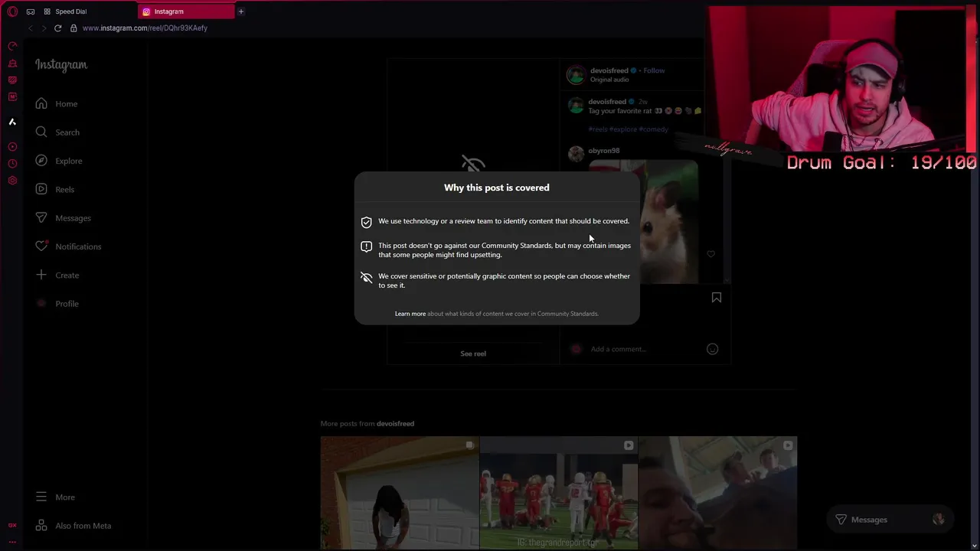
Task: Open History clock icon in sidebar
Action: coord(12,163)
